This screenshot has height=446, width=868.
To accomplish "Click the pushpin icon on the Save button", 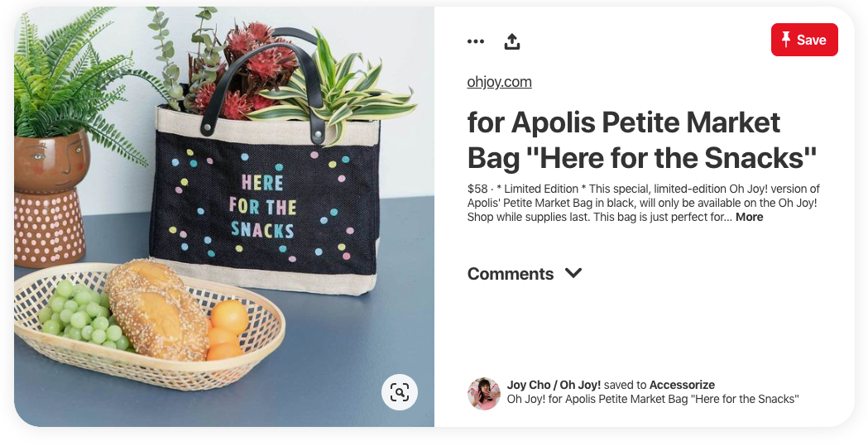I will [785, 39].
